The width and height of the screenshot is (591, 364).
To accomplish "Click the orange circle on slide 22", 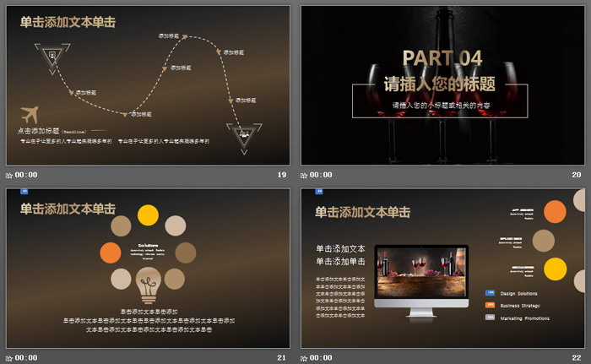I will [555, 212].
